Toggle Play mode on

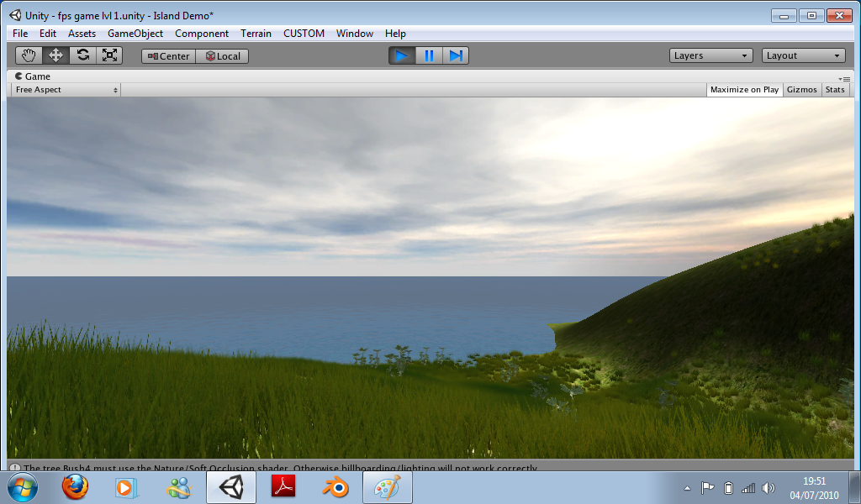pyautogui.click(x=401, y=55)
